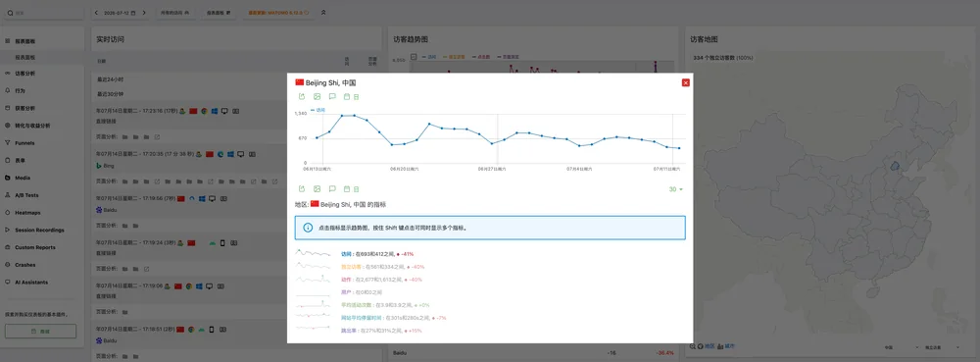Image resolution: width=980 pixels, height=362 pixels.
Task: Click export icon below the trend chart
Action: [x=302, y=188]
